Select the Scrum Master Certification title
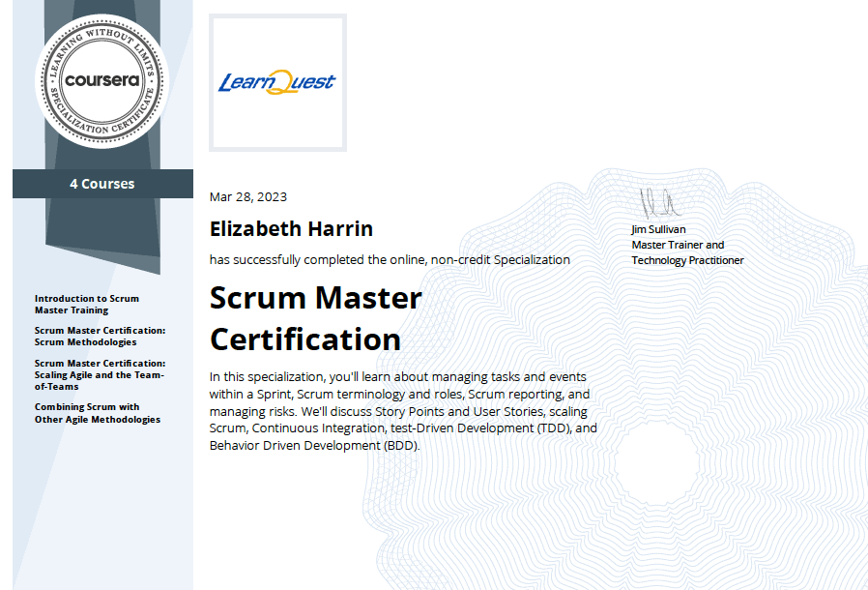 click(x=315, y=319)
